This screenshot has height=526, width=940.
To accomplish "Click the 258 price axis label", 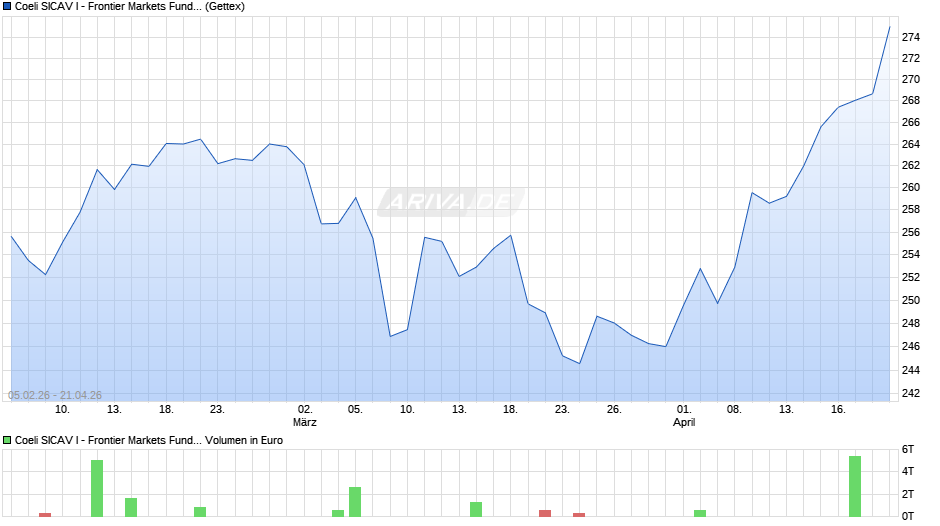I will coord(911,209).
